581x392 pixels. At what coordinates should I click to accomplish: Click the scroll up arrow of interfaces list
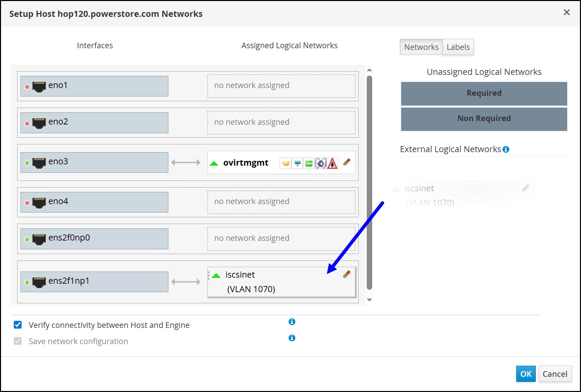point(369,70)
